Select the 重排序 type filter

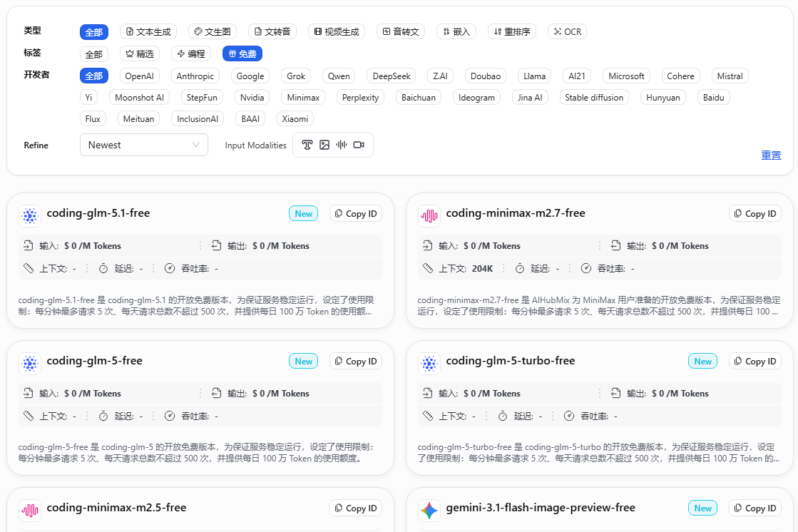(x=512, y=31)
